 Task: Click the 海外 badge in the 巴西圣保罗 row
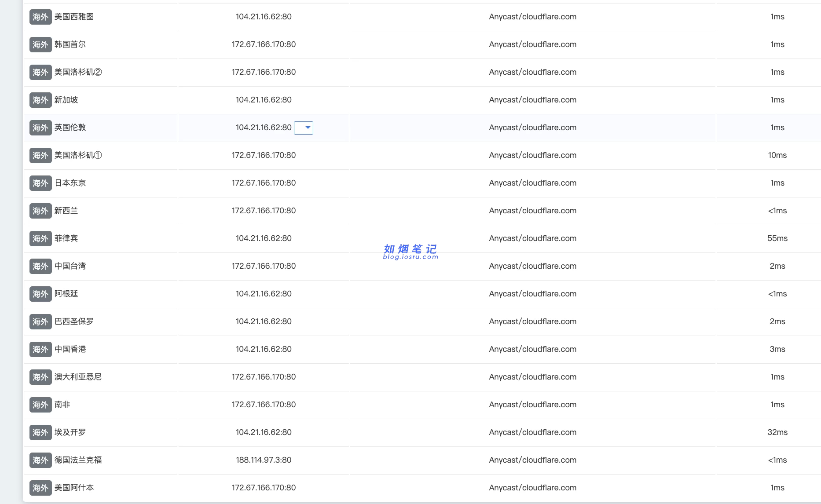click(40, 322)
